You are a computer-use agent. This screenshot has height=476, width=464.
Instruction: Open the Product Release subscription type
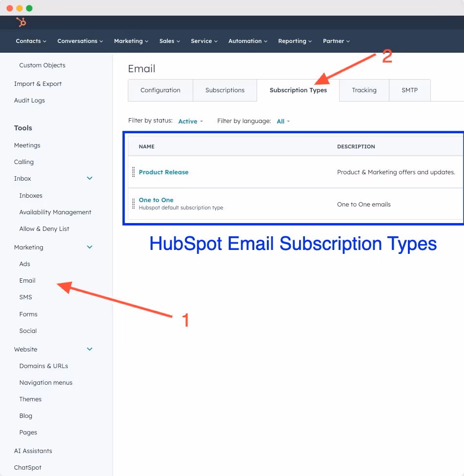(x=163, y=172)
